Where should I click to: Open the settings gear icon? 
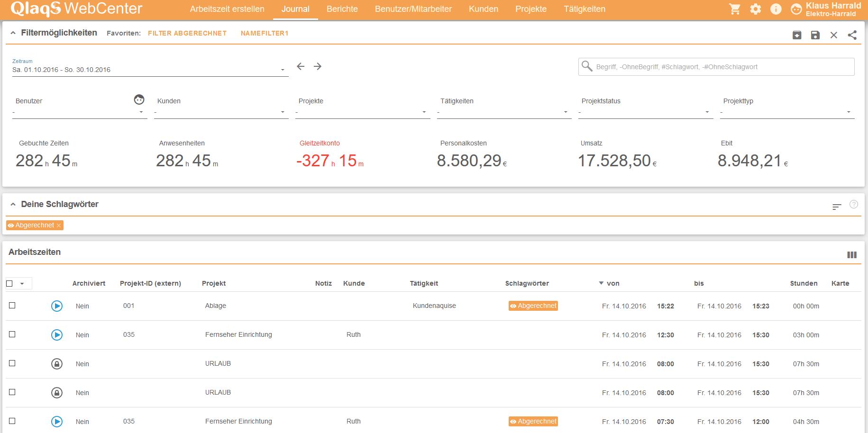click(x=756, y=9)
